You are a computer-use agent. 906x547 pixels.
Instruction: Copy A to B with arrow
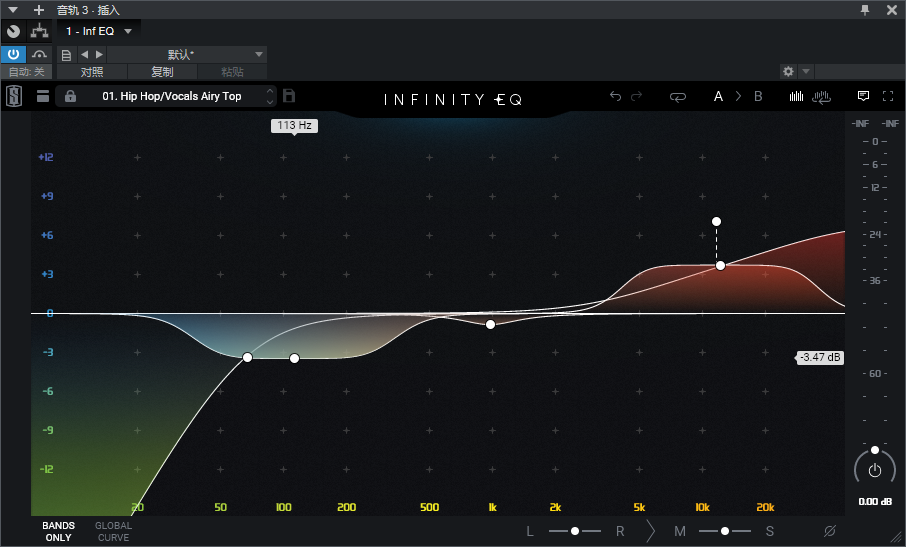(738, 96)
